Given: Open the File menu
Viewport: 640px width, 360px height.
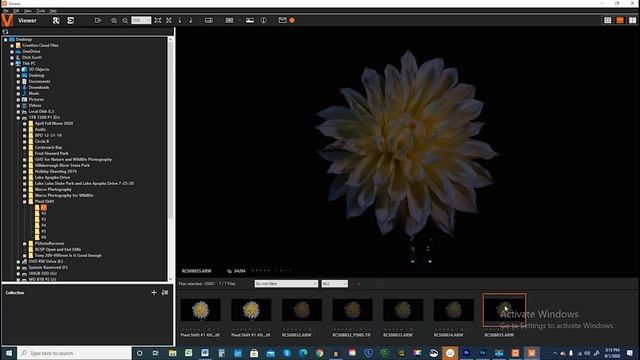Looking at the screenshot, I should tap(6, 11).
